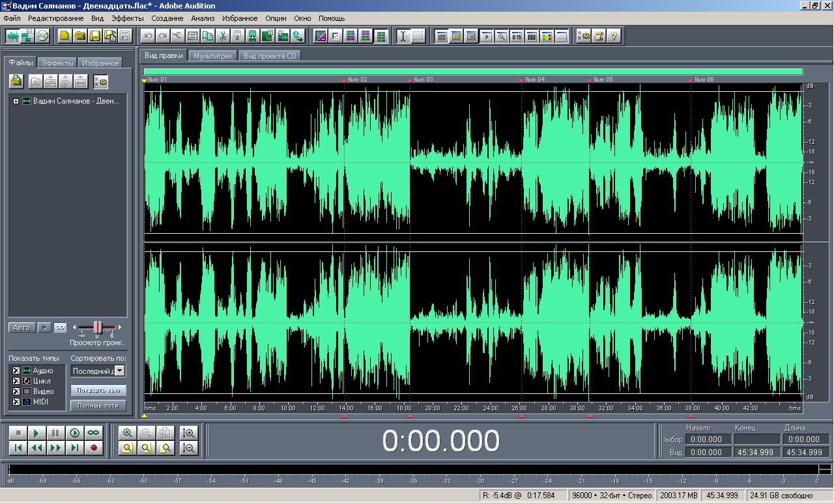The image size is (834, 504).
Task: Zoom out vertically button
Action: 189,447
